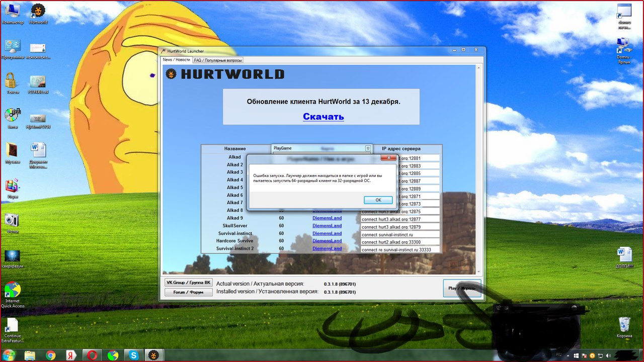Open the Корзина recycle bin
This screenshot has width=644, height=362.
click(x=624, y=327)
